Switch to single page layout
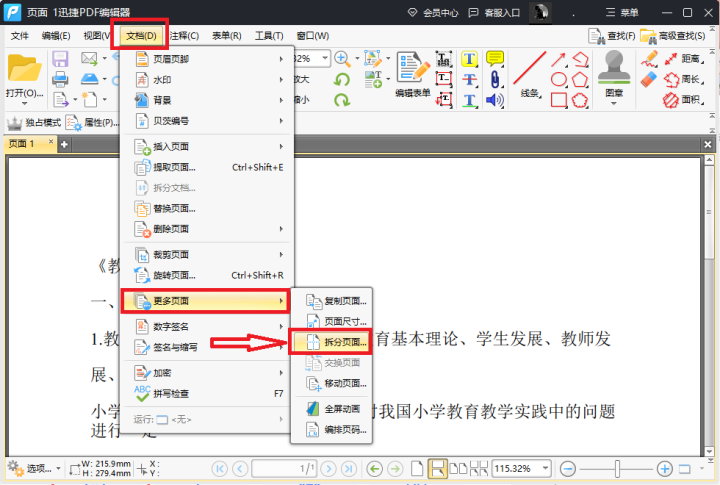The width and height of the screenshot is (720, 485). coord(417,468)
